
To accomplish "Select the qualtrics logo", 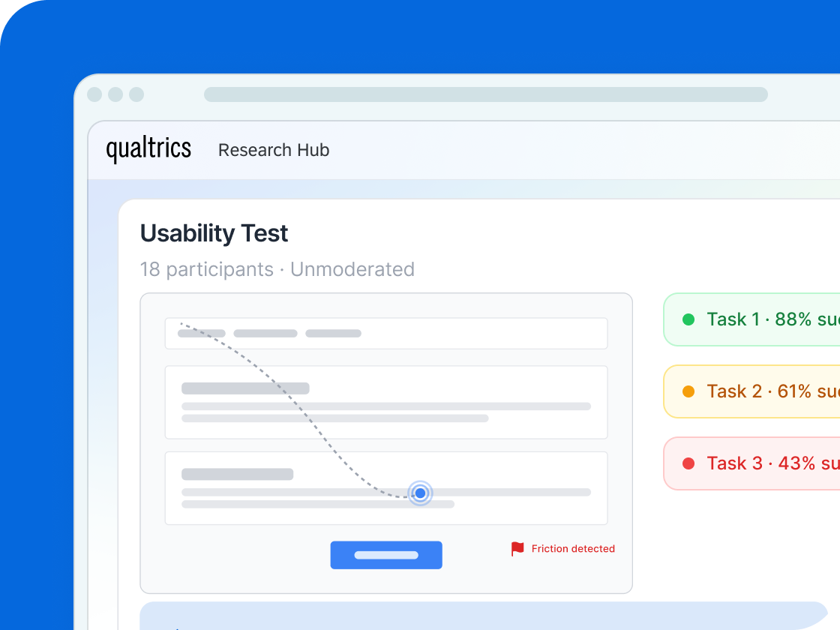I will (x=149, y=149).
